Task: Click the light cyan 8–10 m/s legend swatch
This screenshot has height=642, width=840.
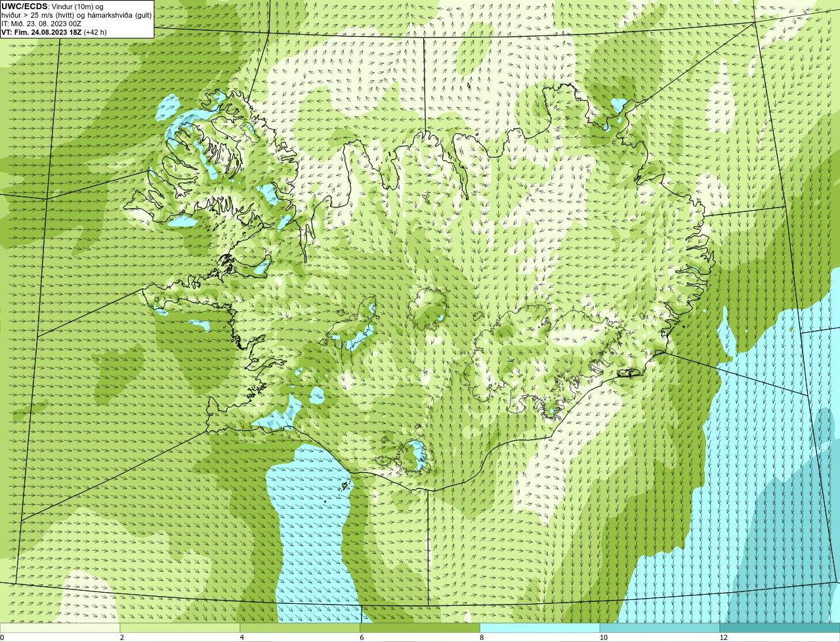Action: click(540, 628)
